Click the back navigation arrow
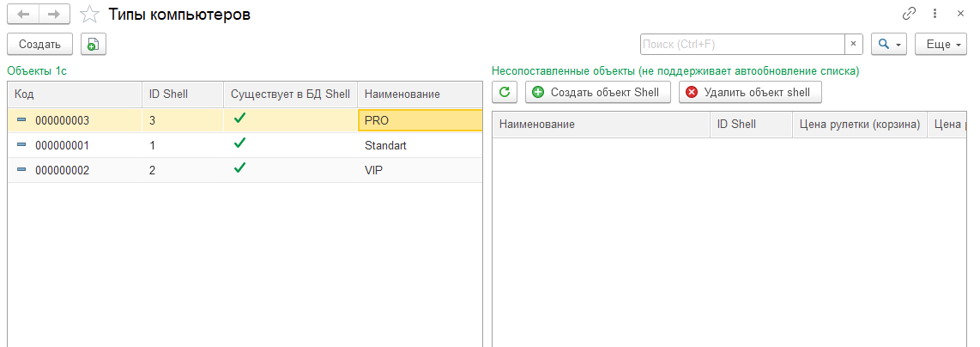Image resolution: width=980 pixels, height=347 pixels. coord(23,14)
